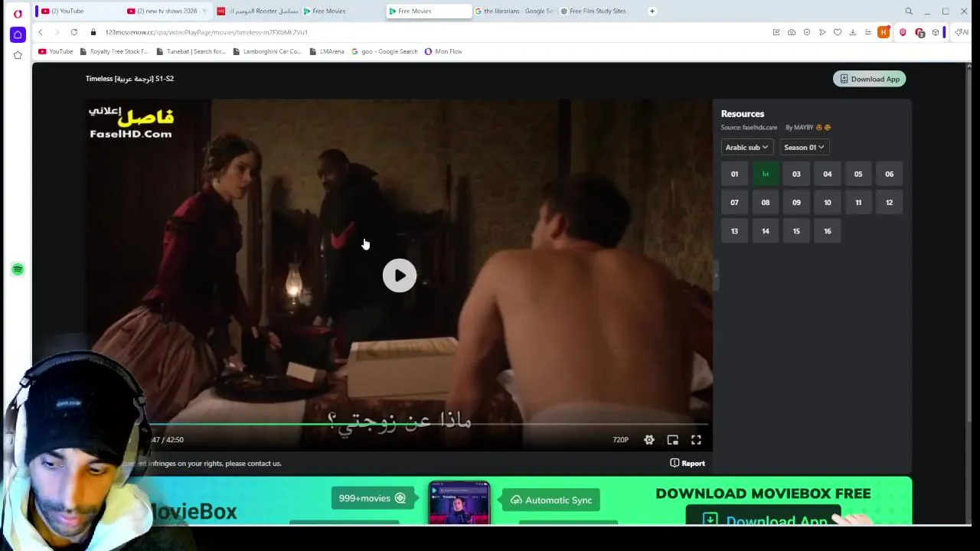Select episode 15
980x551 pixels.
coord(796,231)
